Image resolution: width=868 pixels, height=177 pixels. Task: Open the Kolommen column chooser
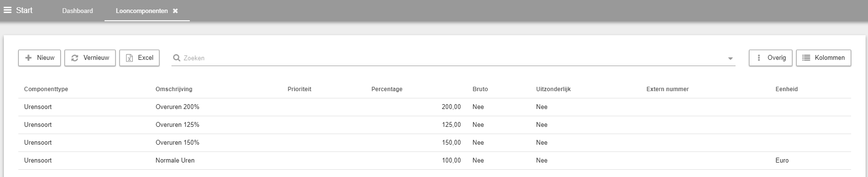click(824, 58)
